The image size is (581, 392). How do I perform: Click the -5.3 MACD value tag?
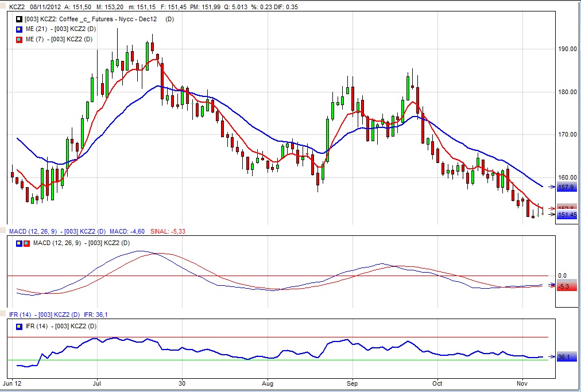[565, 286]
